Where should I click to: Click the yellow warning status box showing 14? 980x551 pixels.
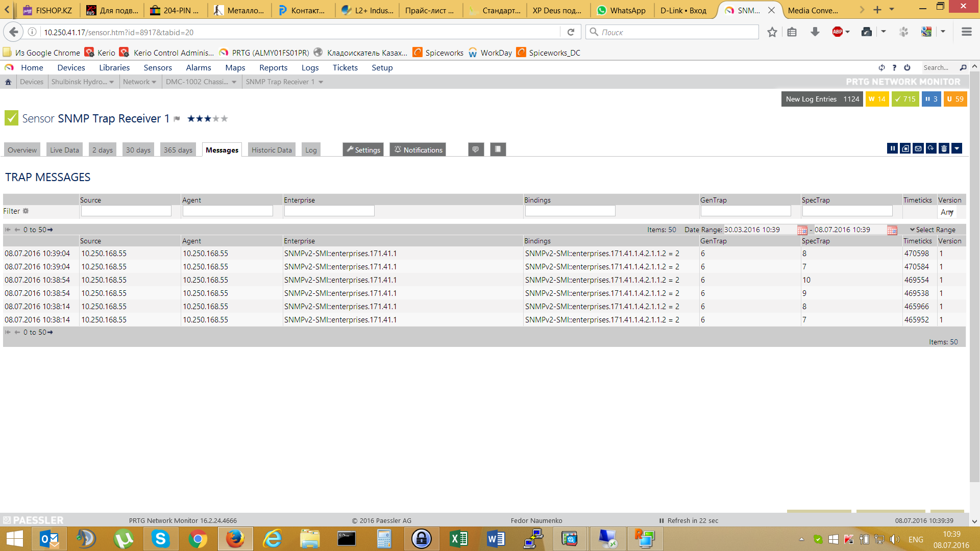click(x=877, y=99)
